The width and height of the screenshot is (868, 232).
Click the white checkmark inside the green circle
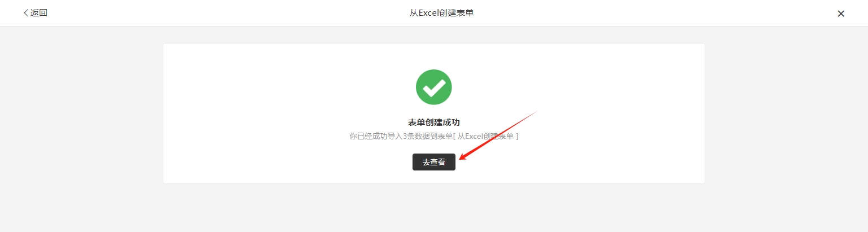(434, 87)
